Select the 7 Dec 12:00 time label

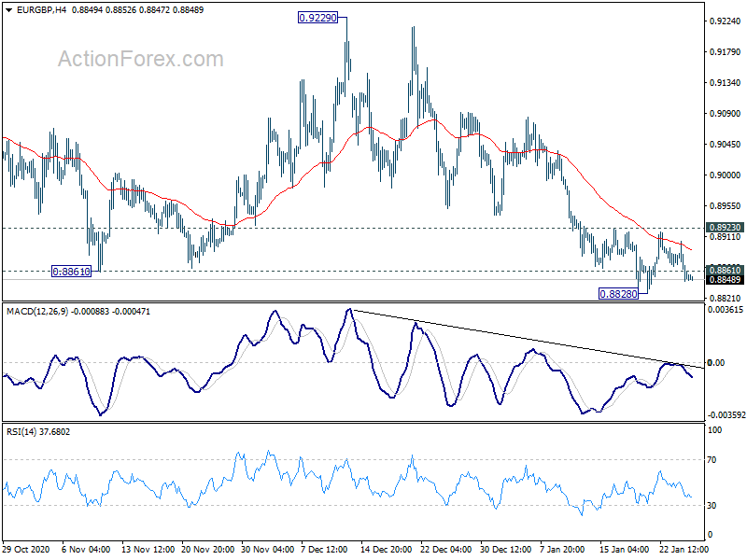325,550
